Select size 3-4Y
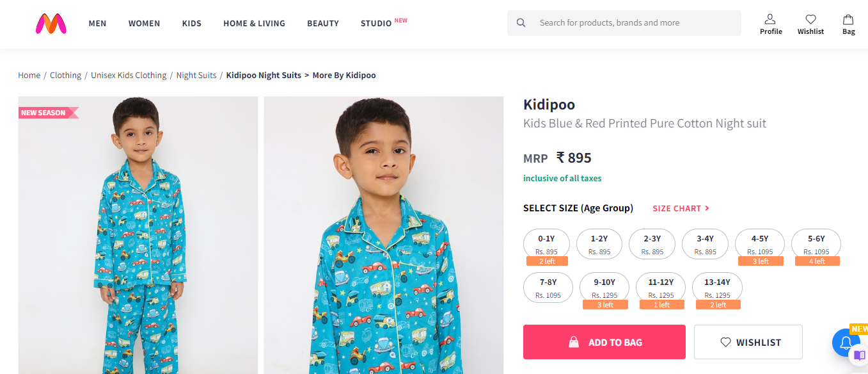 pos(706,244)
